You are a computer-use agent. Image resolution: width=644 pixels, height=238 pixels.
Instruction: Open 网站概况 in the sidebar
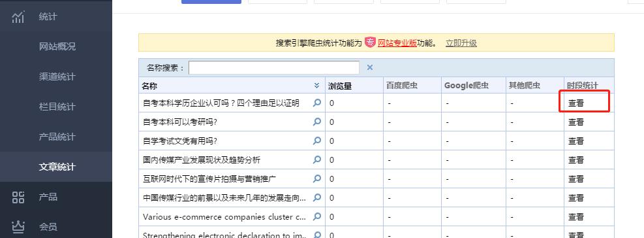(x=57, y=46)
